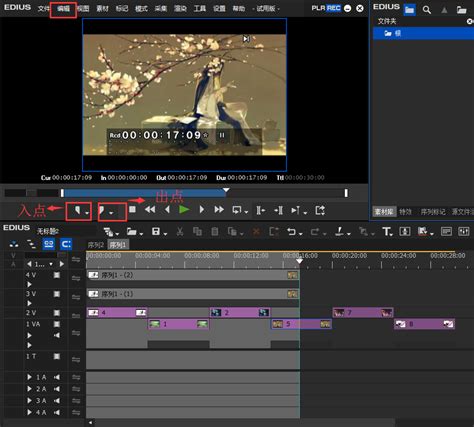Viewport: 474px width, 427px height.
Task: Switch to the 特效 tab in the bin panel
Action: [x=405, y=212]
